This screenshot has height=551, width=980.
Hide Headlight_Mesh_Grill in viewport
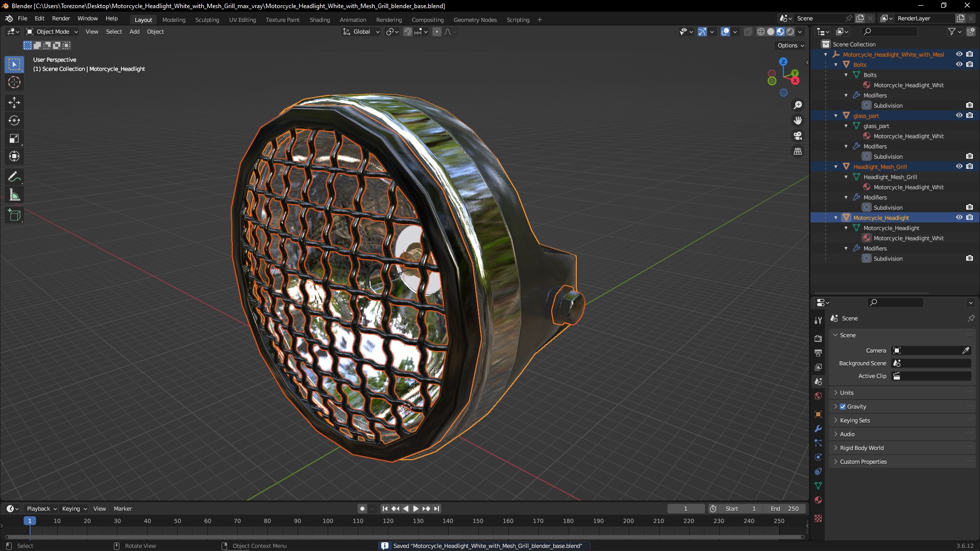click(x=959, y=166)
